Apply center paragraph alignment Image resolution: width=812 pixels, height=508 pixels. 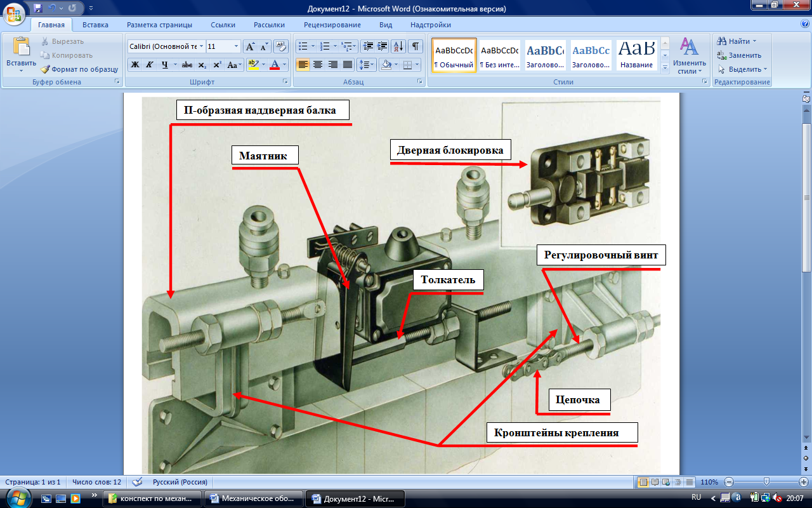coord(318,65)
